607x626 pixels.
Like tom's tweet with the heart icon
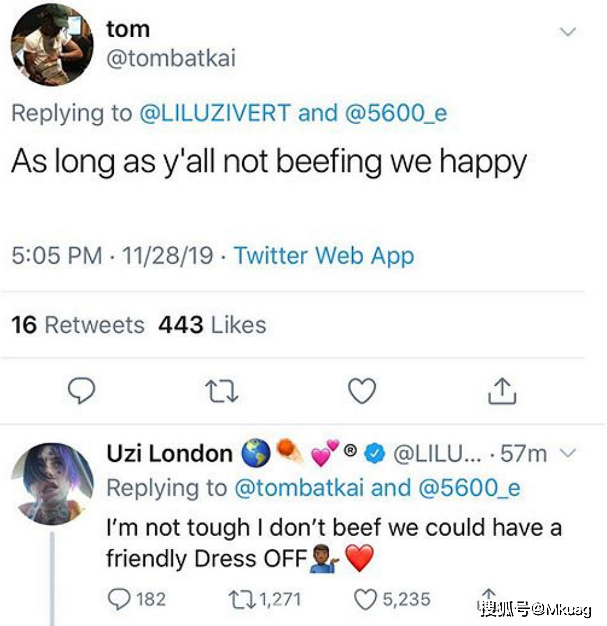[363, 390]
